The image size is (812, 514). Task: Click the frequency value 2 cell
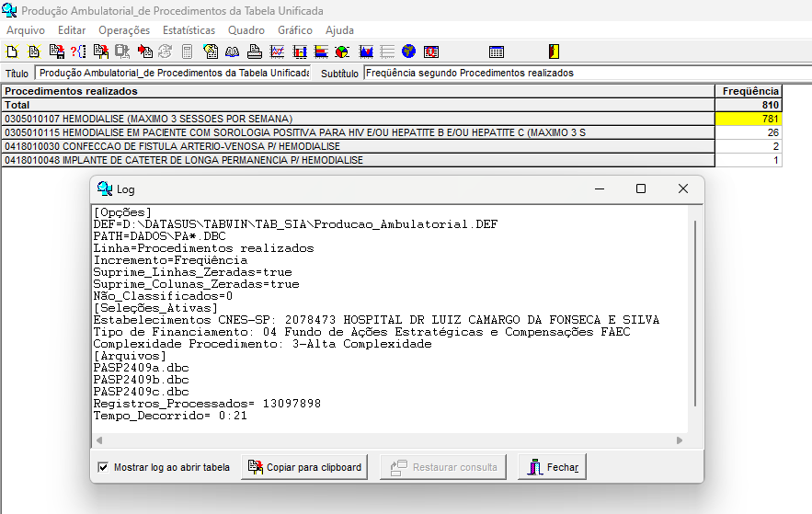pos(749,146)
